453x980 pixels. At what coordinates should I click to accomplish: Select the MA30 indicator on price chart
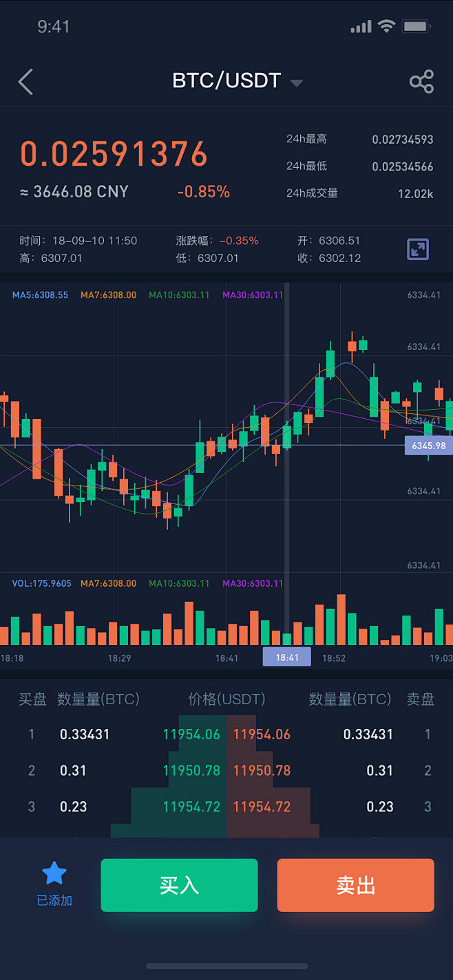(x=253, y=295)
